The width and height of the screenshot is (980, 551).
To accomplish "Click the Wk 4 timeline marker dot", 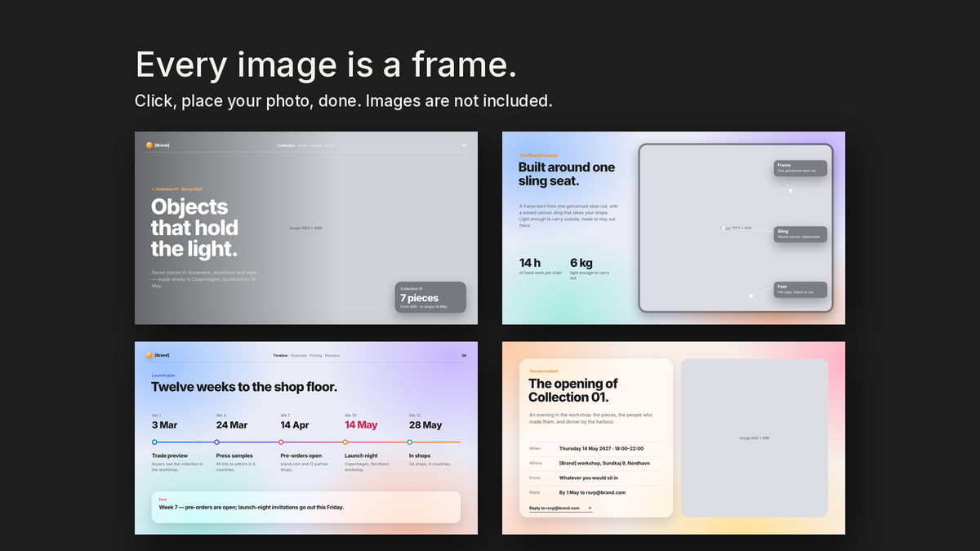I will [216, 442].
